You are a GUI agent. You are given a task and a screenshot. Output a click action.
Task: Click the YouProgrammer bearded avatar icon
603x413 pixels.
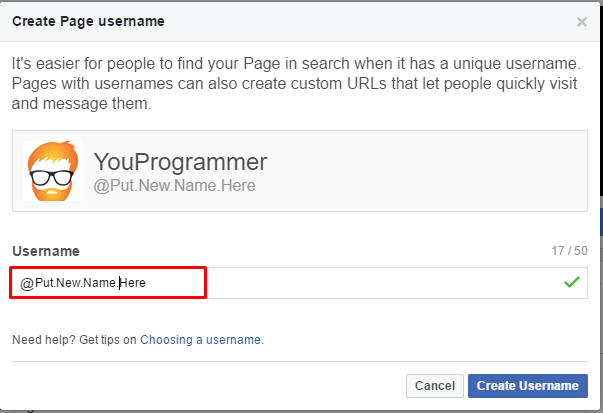(x=53, y=171)
